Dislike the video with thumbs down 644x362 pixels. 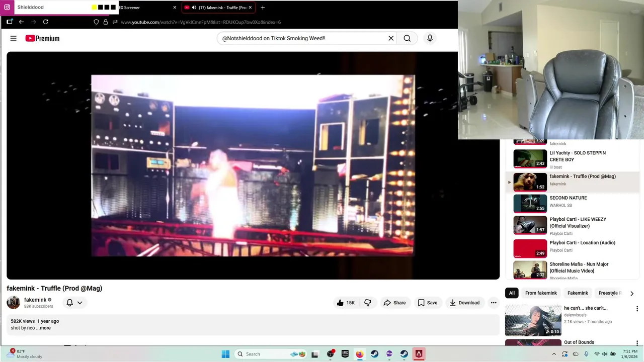[x=368, y=303]
